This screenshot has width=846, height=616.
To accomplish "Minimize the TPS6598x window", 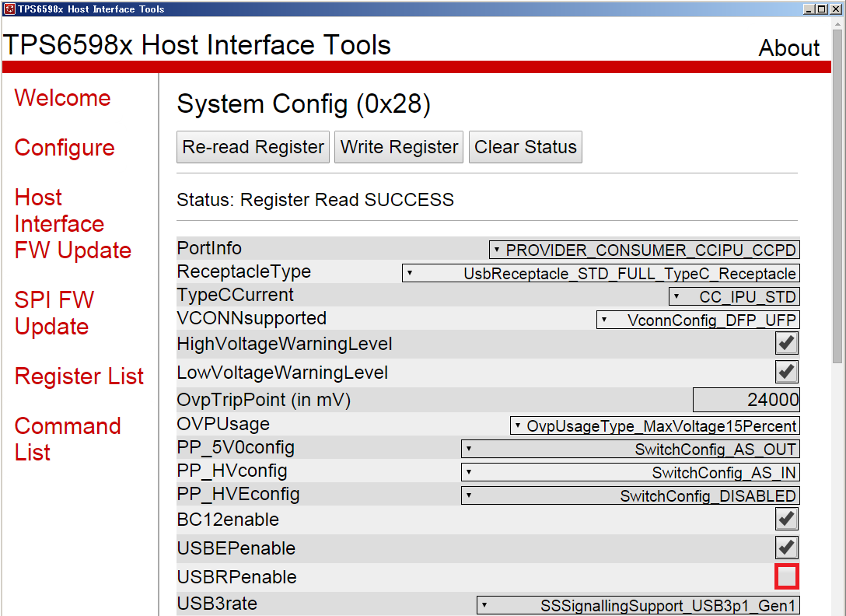I will [x=808, y=9].
